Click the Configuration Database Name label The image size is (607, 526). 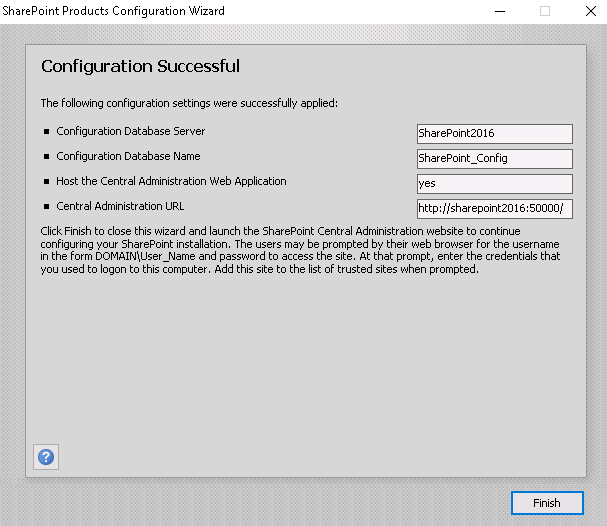[129, 156]
